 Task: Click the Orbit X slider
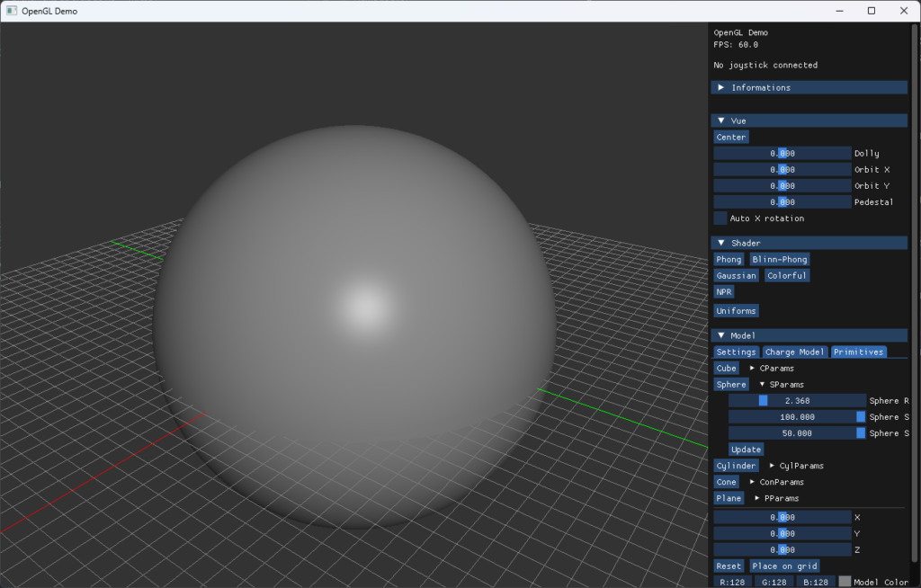click(782, 170)
